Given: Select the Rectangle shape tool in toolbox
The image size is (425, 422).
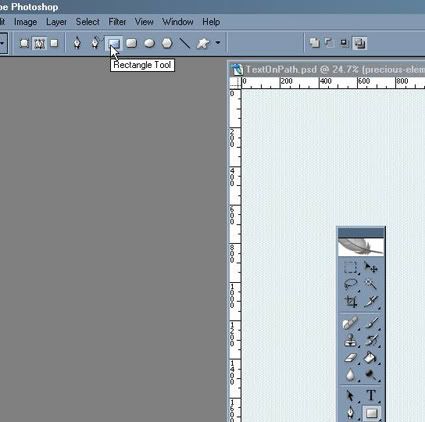Looking at the screenshot, I should (371, 413).
